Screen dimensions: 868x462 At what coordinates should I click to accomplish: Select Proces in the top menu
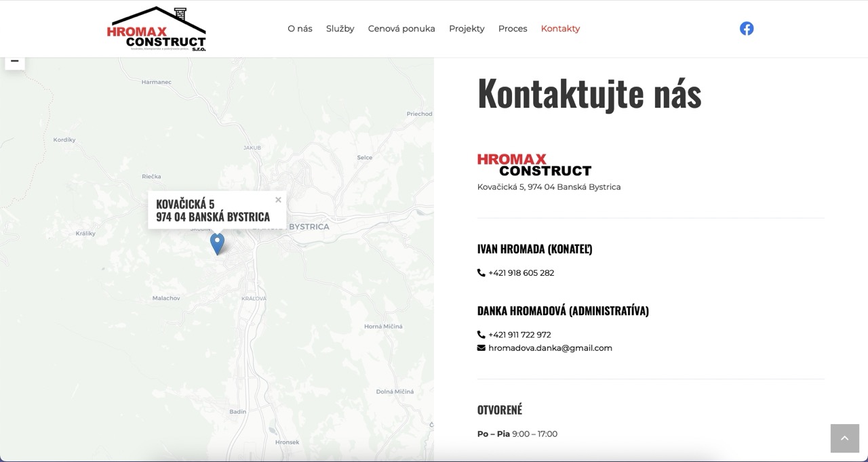pos(513,28)
